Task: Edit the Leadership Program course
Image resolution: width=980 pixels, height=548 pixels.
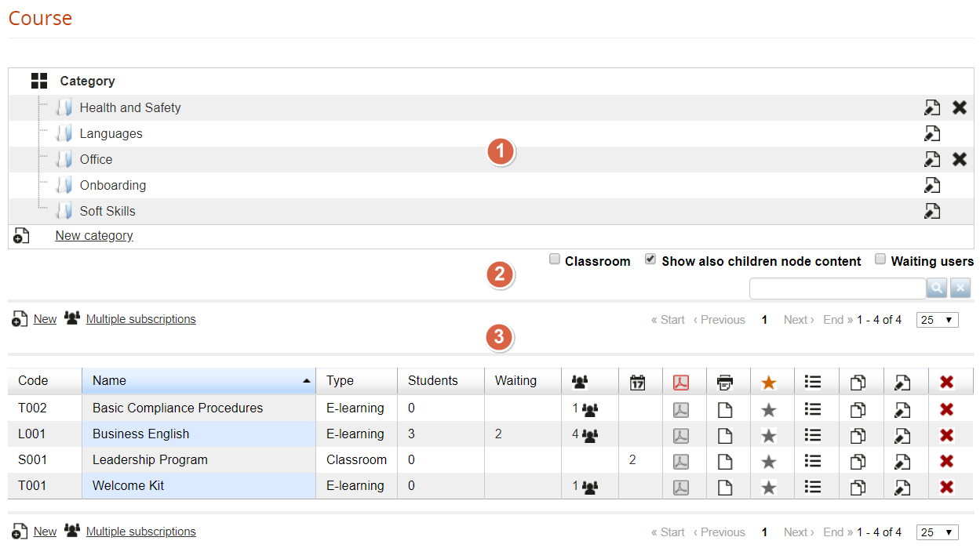Action: 902,460
